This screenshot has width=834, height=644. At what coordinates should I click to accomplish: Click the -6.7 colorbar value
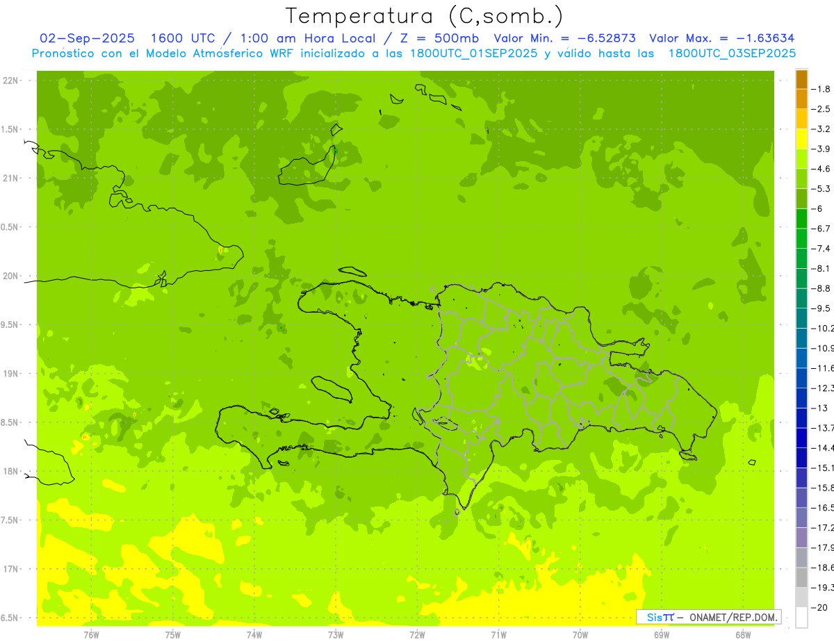tap(821, 229)
